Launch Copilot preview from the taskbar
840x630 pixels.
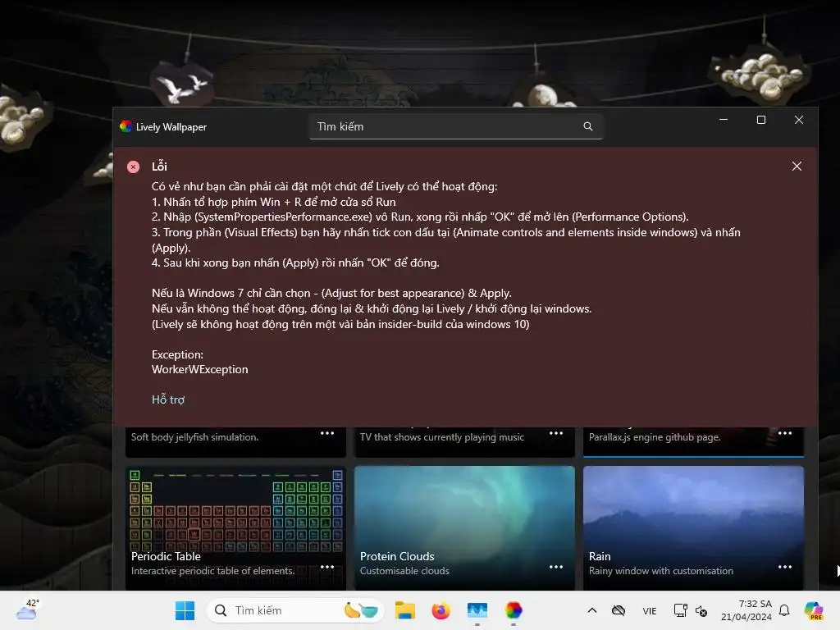[814, 610]
